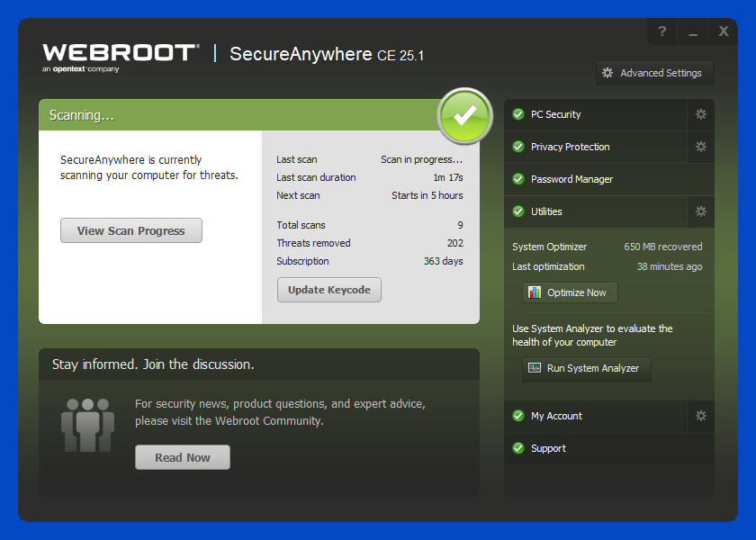
Task: Click the 'Scan in progress...' status text
Action: (x=421, y=159)
